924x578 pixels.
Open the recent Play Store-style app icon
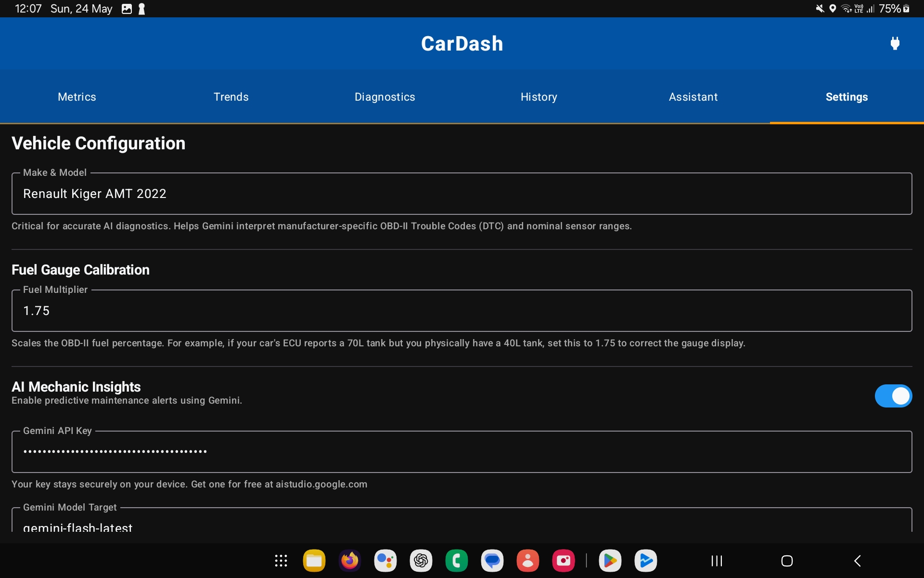646,561
